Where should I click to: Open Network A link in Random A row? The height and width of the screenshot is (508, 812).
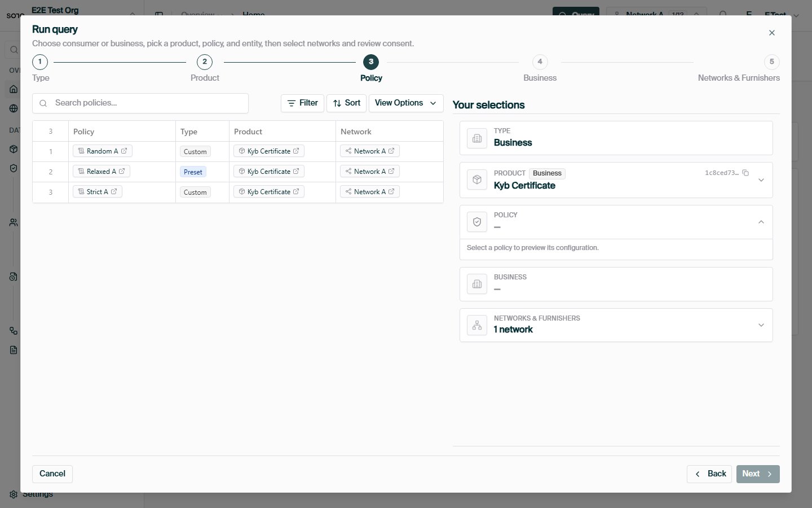point(370,151)
